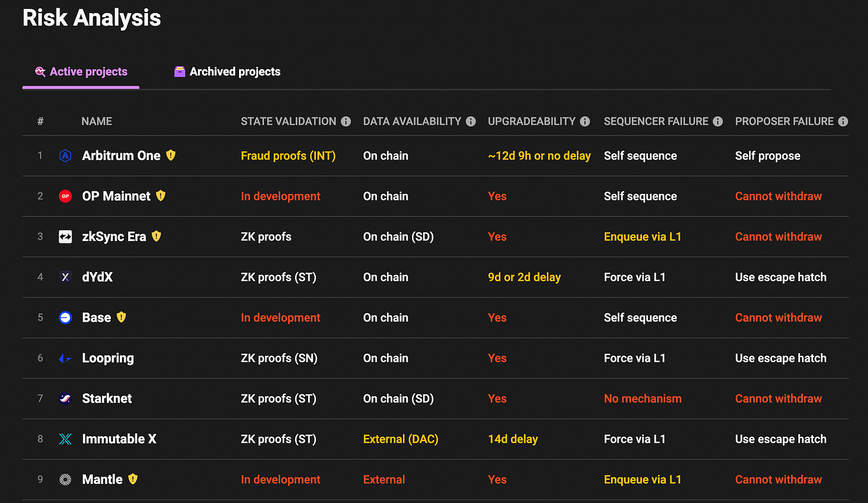Click the NAME column header
Screen dimensions: 868x503
pos(97,121)
